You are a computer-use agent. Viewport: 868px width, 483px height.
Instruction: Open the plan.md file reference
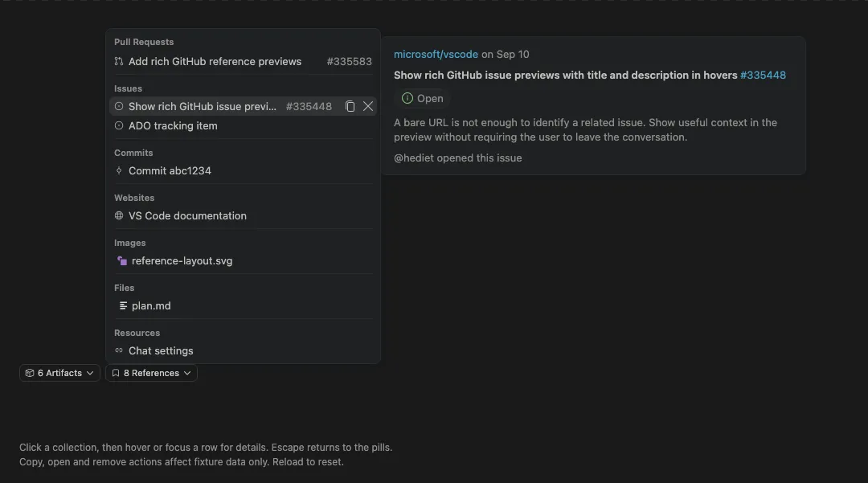(243, 306)
